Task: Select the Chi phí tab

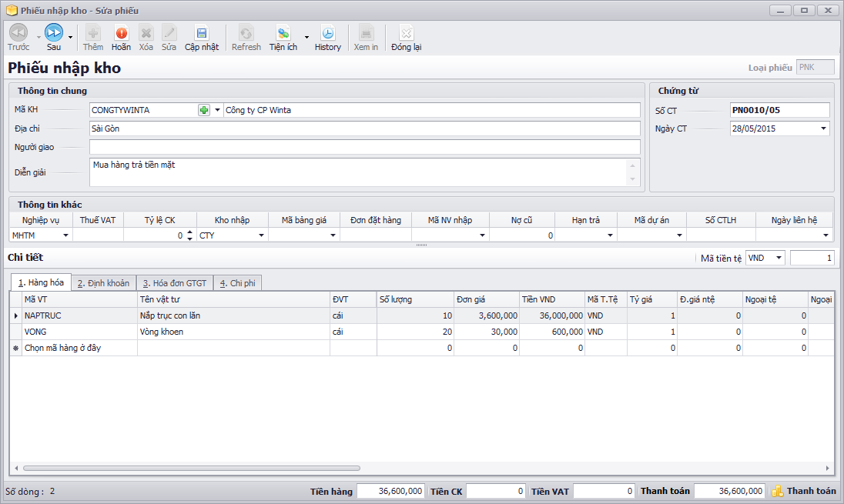Action: 238,283
